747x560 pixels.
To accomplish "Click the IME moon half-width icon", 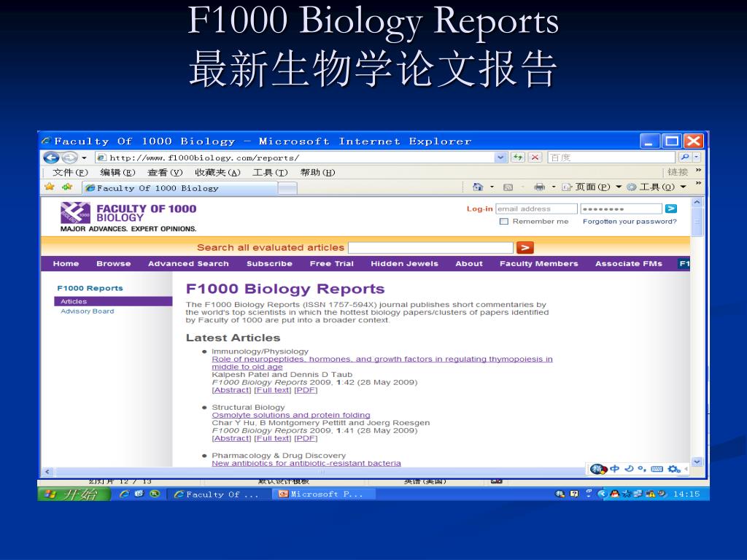I will pos(629,469).
